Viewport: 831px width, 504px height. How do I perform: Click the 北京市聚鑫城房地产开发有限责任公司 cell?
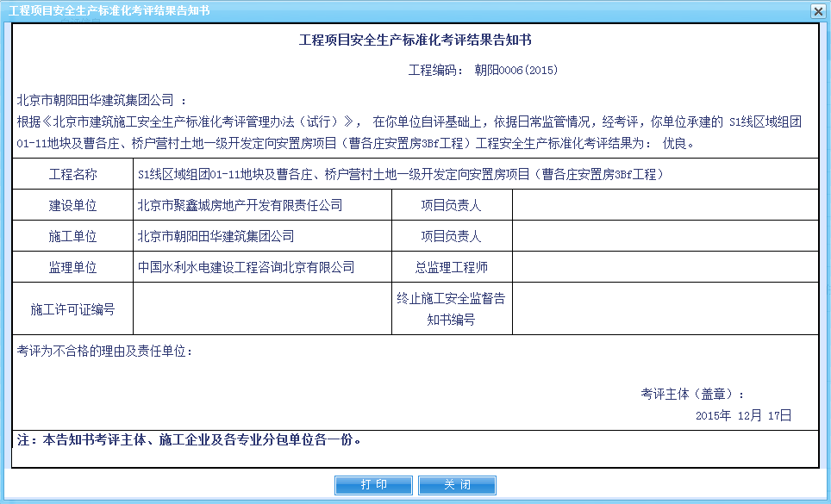[240, 205]
